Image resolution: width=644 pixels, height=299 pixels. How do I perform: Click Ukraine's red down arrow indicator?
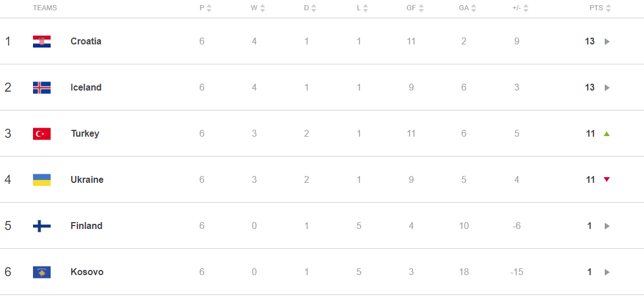pos(606,179)
